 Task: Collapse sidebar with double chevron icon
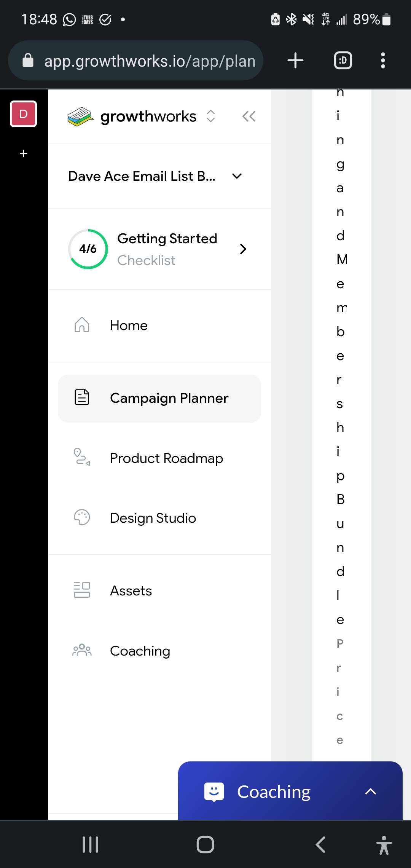point(249,116)
